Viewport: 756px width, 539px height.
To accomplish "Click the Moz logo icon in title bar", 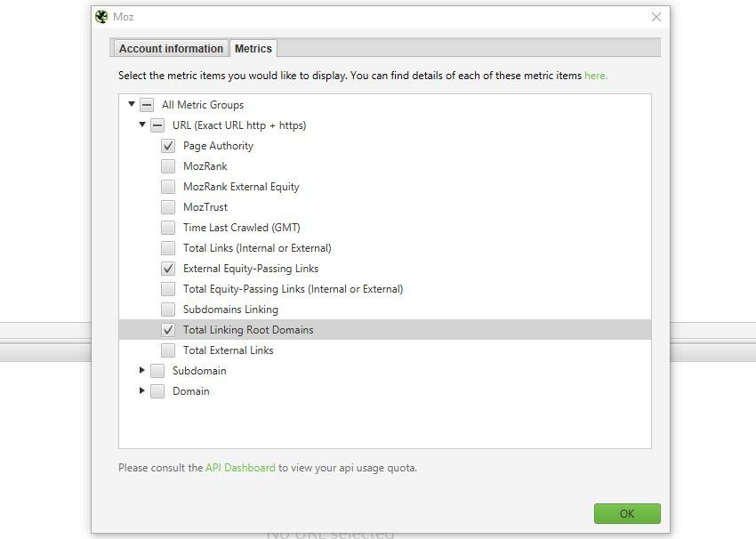I will (101, 17).
